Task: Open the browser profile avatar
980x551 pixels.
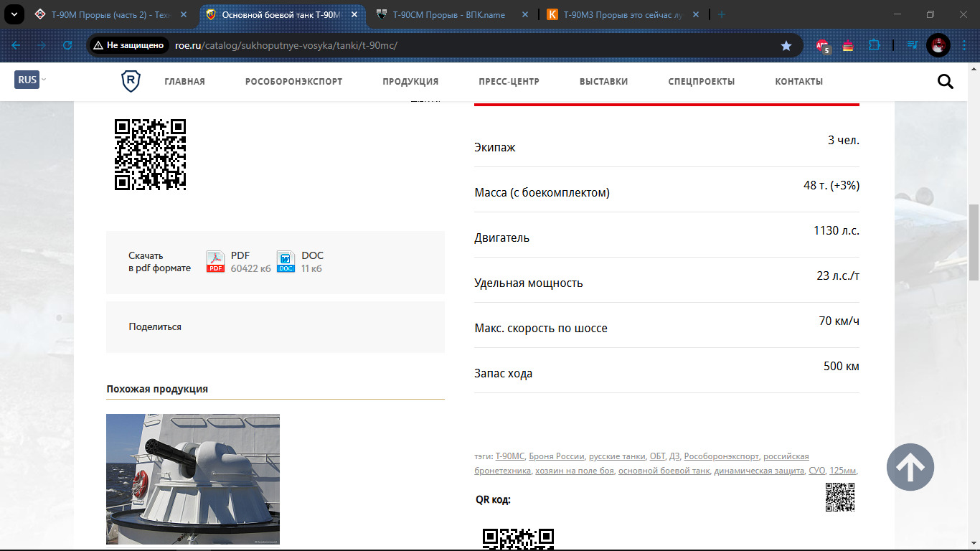Action: tap(938, 45)
